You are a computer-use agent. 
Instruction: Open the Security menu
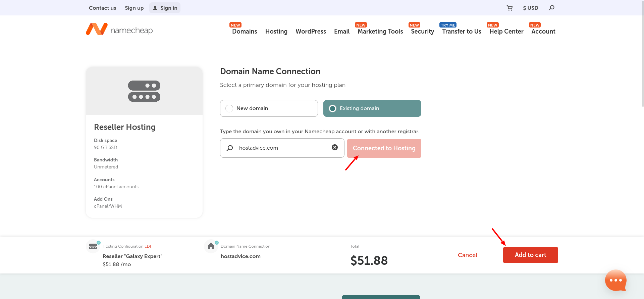point(423,31)
